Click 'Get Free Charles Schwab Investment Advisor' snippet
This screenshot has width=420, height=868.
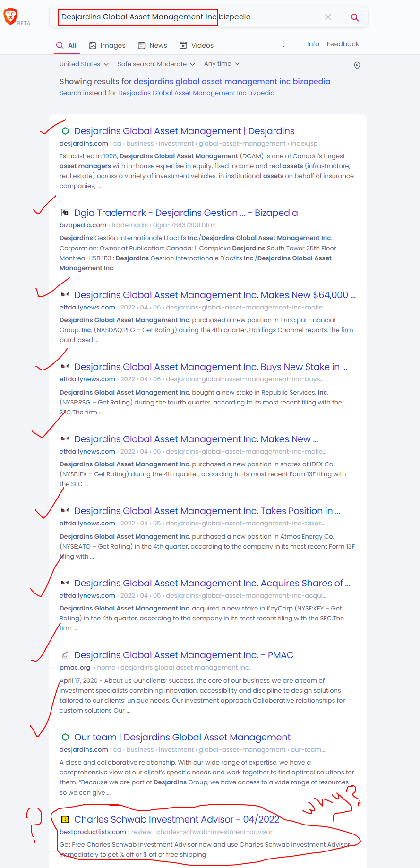pyautogui.click(x=205, y=850)
